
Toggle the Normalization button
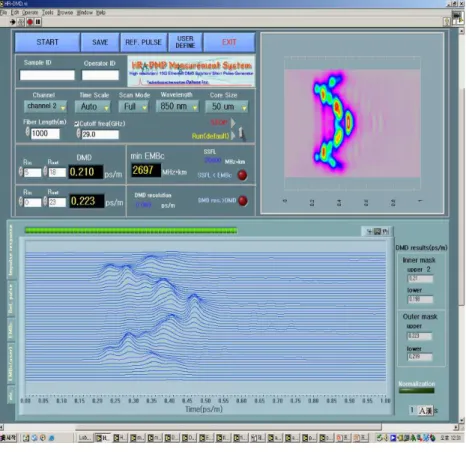pos(416,390)
